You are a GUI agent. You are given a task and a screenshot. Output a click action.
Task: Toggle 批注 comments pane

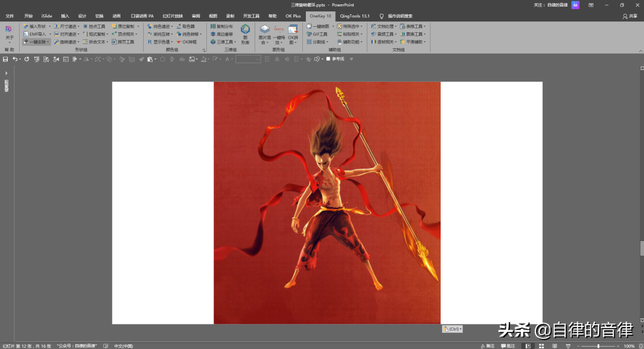click(508, 346)
